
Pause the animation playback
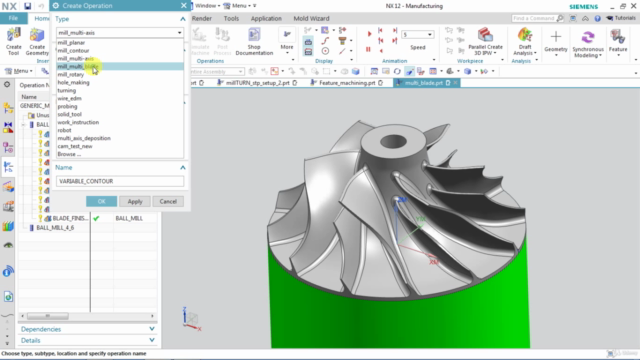click(x=368, y=50)
